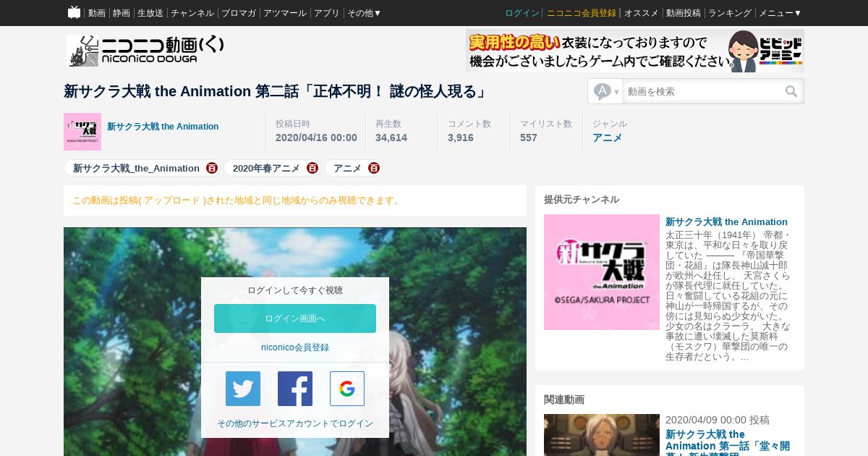Click the ad banner at top
The width and height of the screenshot is (868, 456).
635,51
